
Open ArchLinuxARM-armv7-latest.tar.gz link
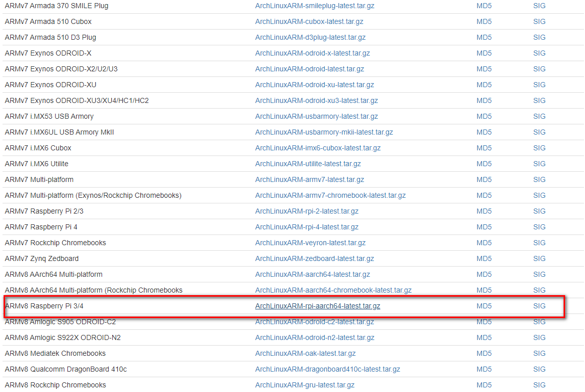309,179
